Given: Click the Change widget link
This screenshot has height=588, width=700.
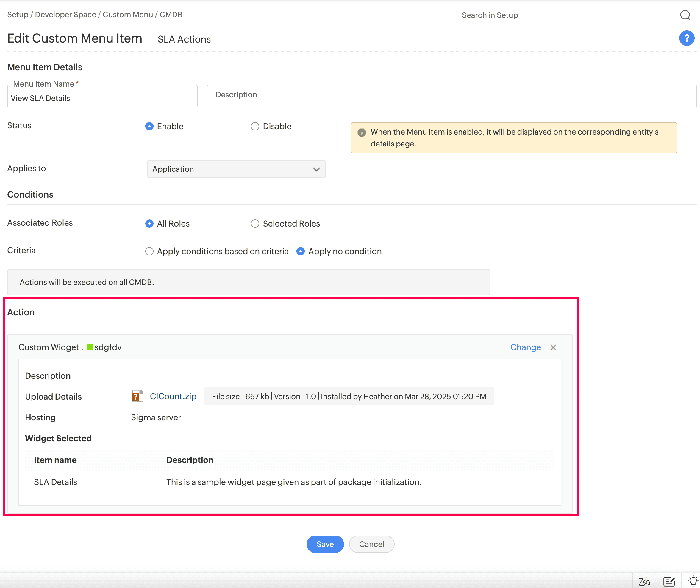Looking at the screenshot, I should (x=525, y=347).
